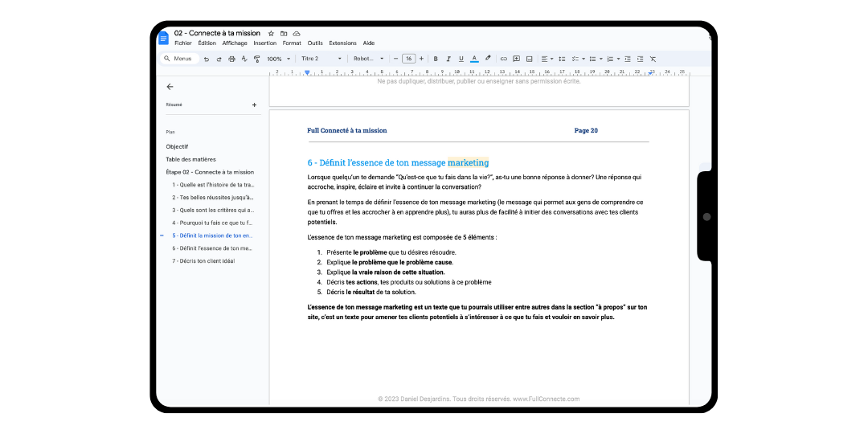Apply a bulleted list

coord(592,59)
